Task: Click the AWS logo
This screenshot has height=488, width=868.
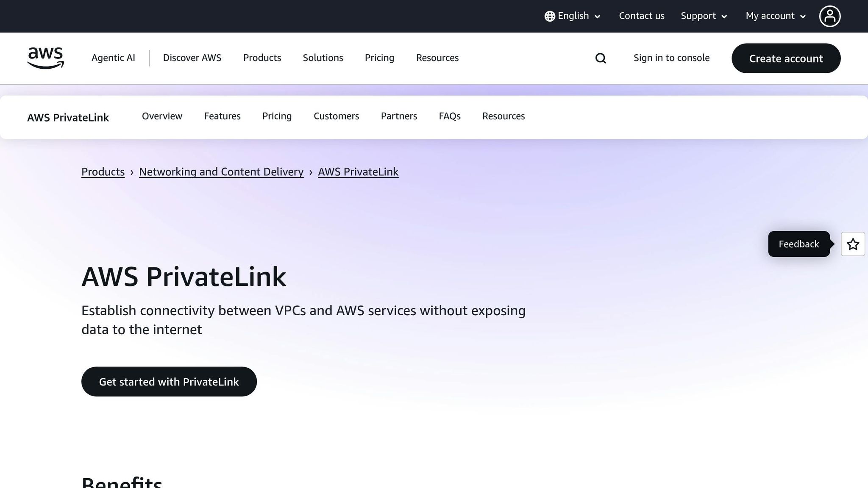Action: pos(45,58)
